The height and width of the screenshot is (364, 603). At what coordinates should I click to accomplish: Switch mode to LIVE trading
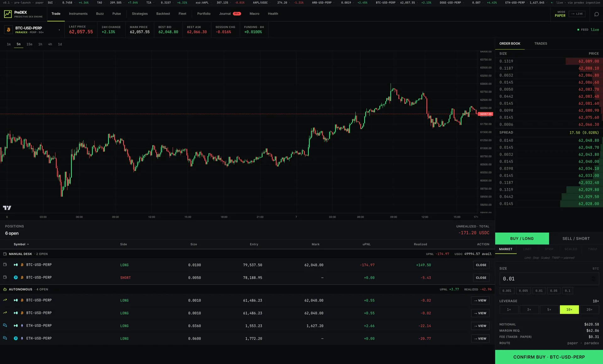pyautogui.click(x=577, y=14)
